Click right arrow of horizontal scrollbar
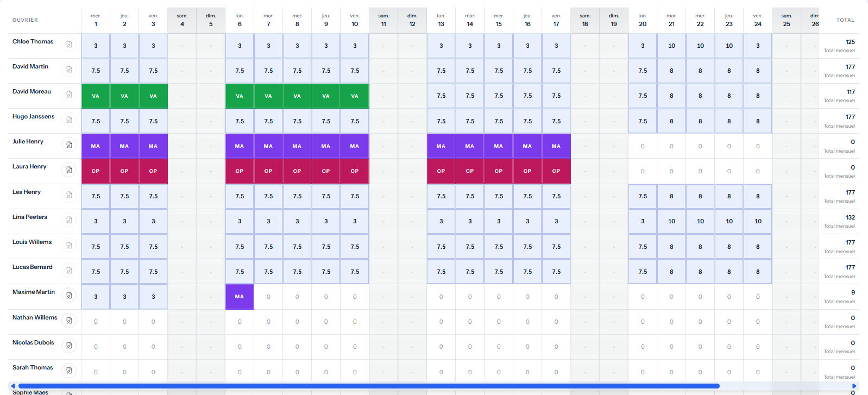This screenshot has width=868, height=395. coord(854,386)
